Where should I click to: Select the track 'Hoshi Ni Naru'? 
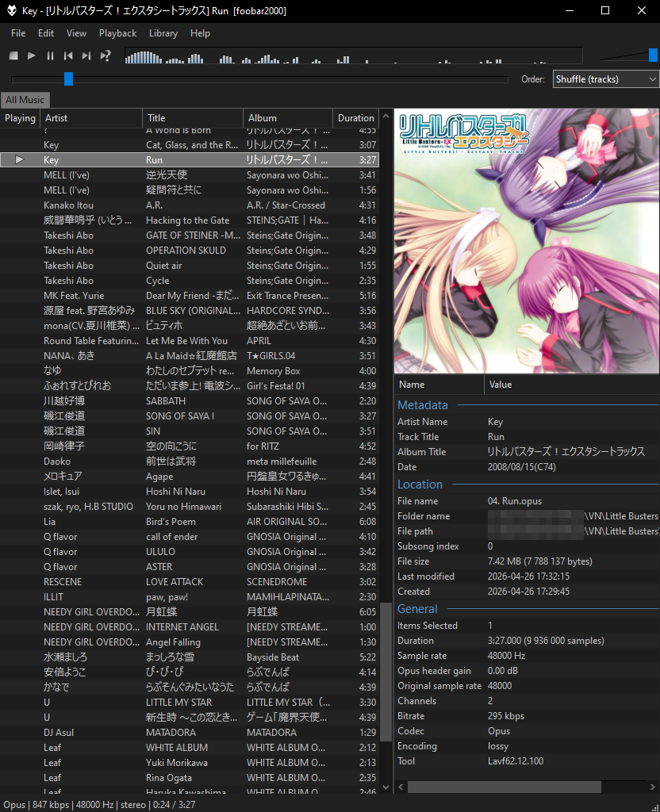point(190,492)
